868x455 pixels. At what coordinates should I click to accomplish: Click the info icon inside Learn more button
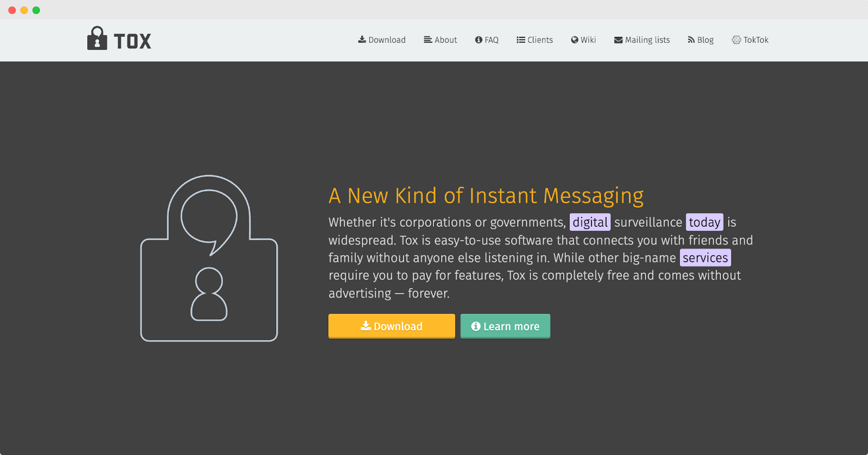pyautogui.click(x=476, y=326)
